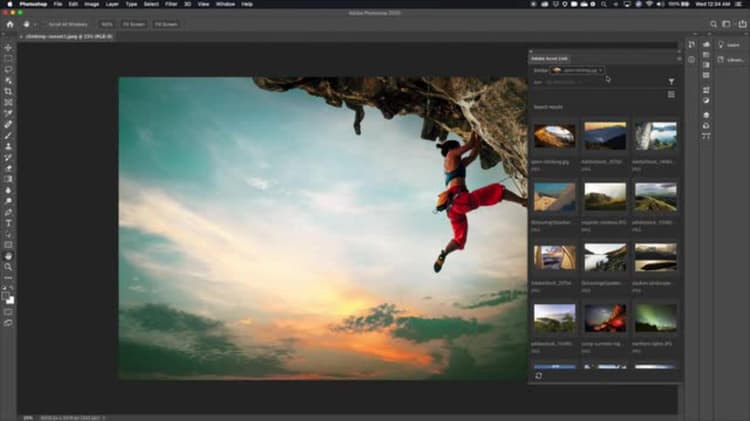Toggle Quick Mask mode in the toolbar
The width and height of the screenshot is (750, 421).
[8, 311]
